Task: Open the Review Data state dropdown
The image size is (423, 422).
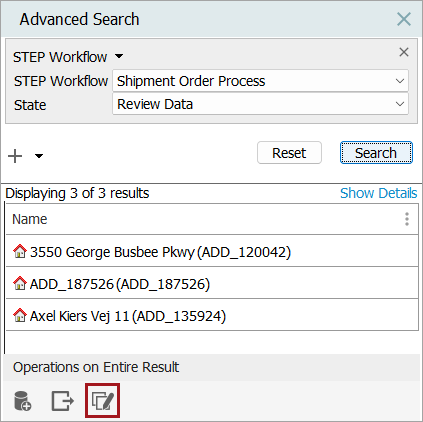Action: click(x=260, y=104)
